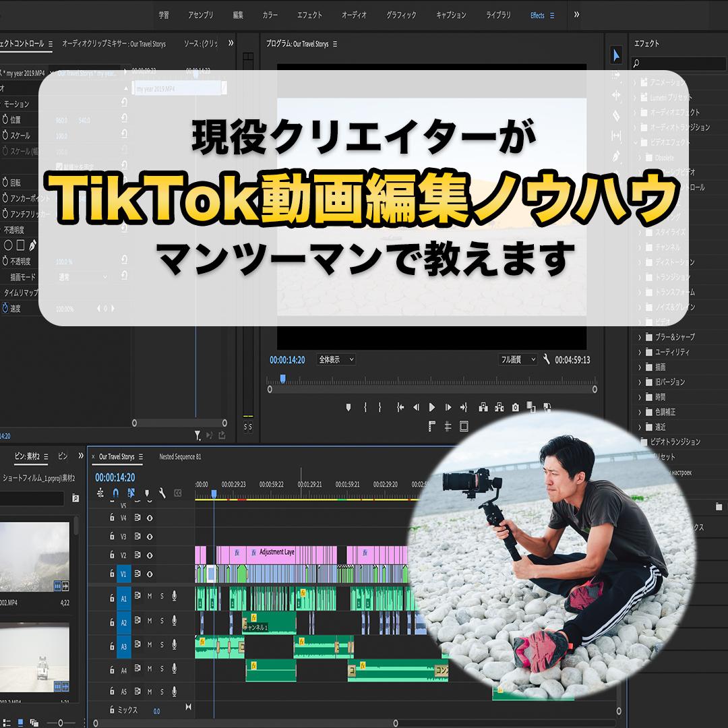Solo audio track A5
The height and width of the screenshot is (728, 728).
162,692
